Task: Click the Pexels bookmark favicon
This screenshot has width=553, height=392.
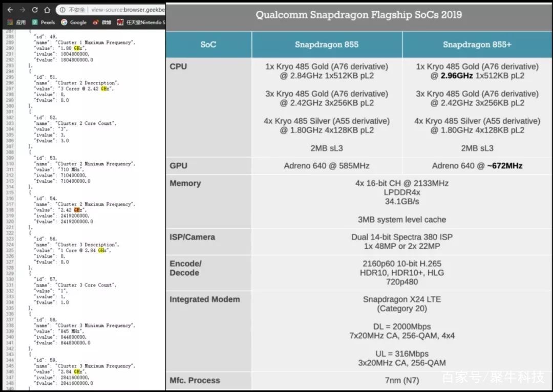Action: [x=35, y=23]
